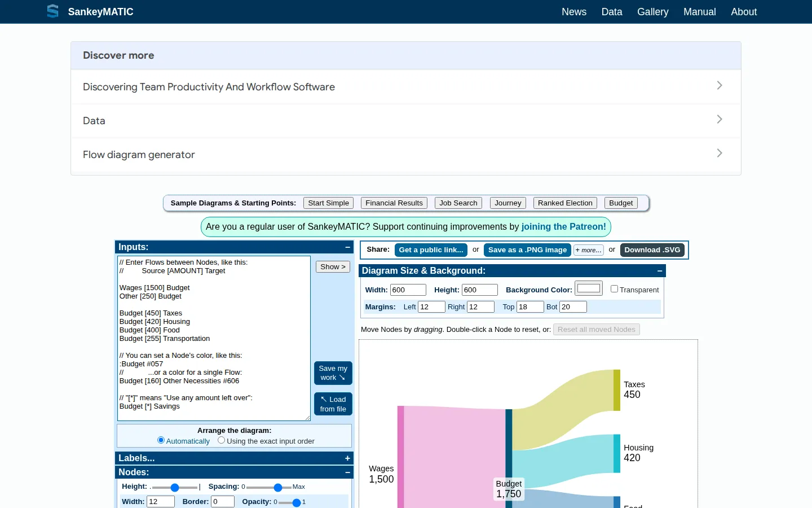Open the News page
Screen dimensions: 812x508
[x=574, y=12]
